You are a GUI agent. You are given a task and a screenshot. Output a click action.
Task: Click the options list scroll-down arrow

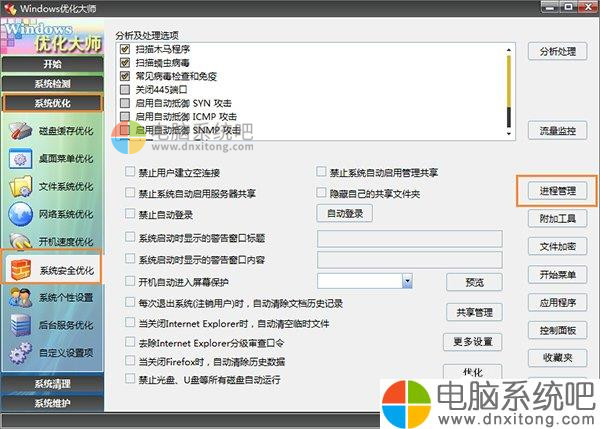[x=509, y=133]
